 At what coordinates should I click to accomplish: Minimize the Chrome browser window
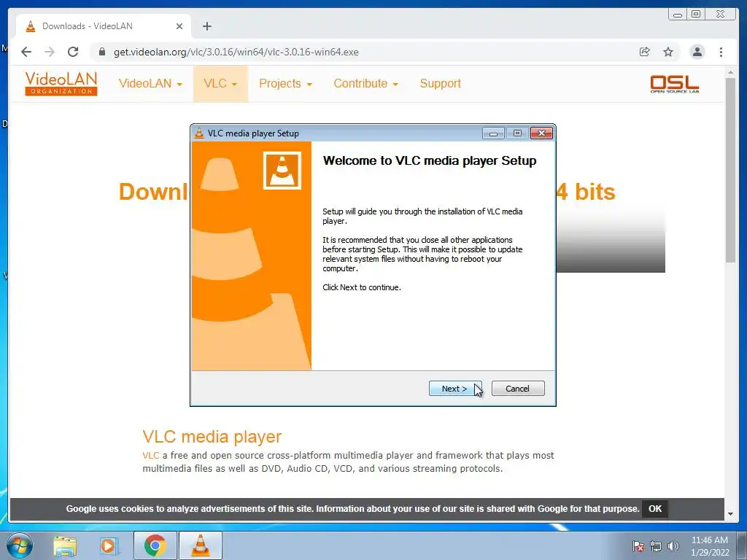pyautogui.click(x=678, y=15)
